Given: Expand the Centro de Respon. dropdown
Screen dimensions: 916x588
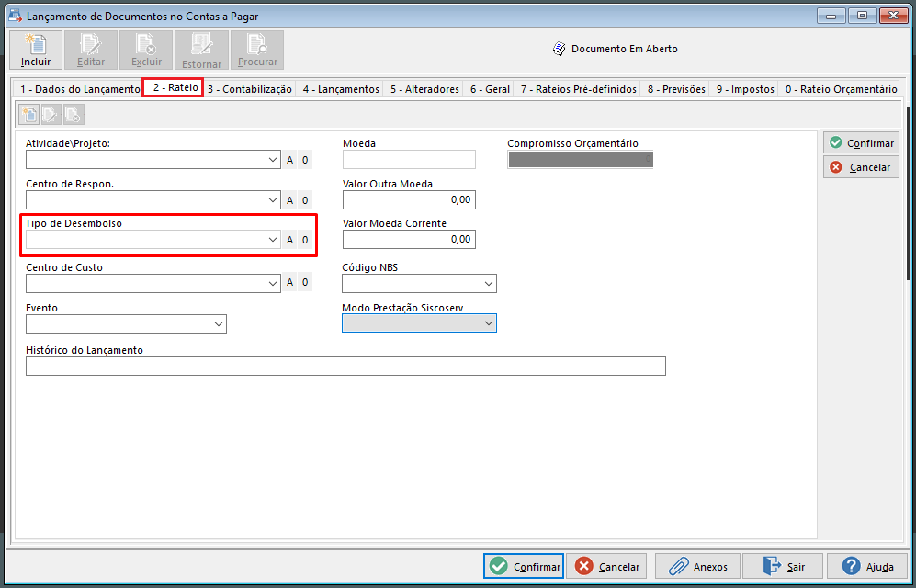Looking at the screenshot, I should (273, 199).
